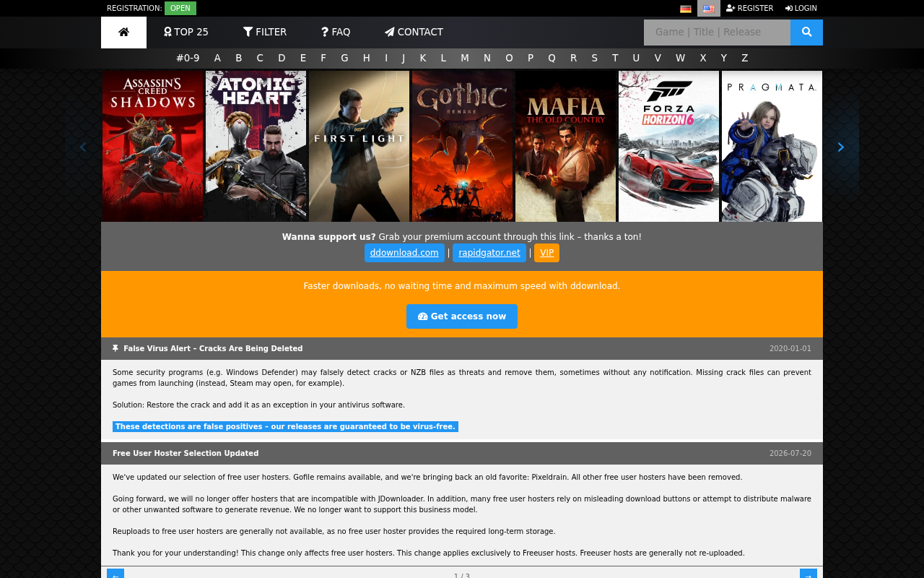
Task: Switch language to English flag
Action: click(x=709, y=9)
